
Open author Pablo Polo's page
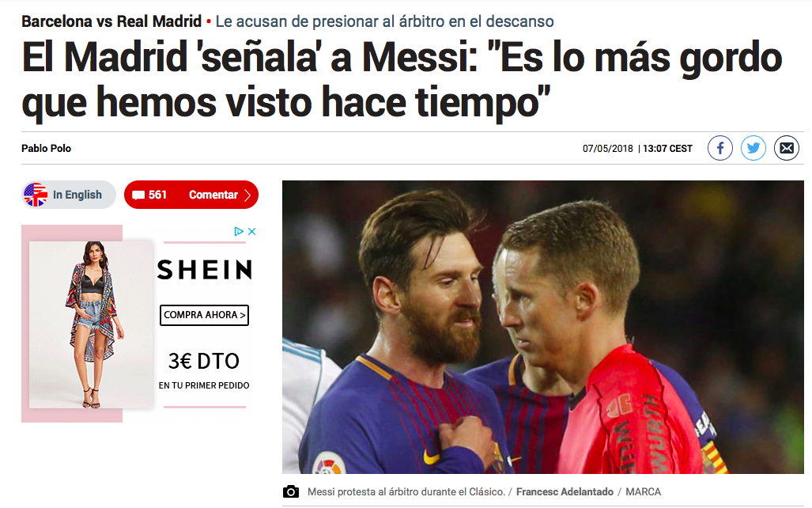46,148
